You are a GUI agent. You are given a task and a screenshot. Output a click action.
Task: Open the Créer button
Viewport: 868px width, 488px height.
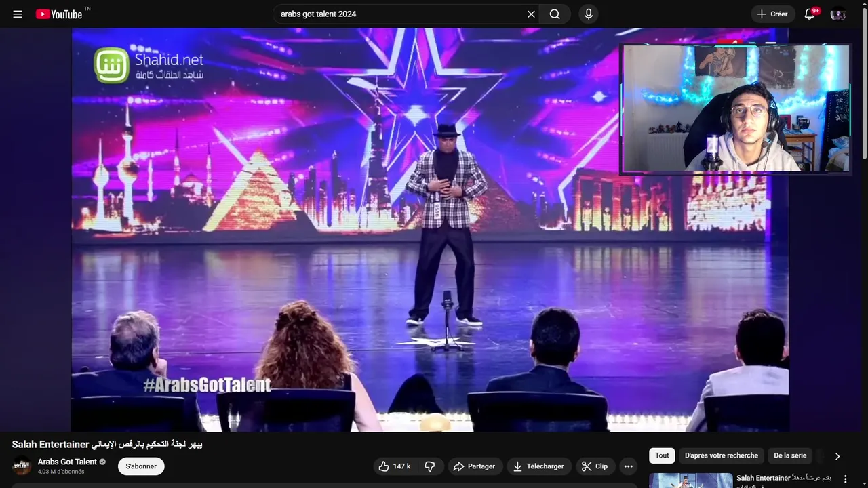(x=772, y=14)
